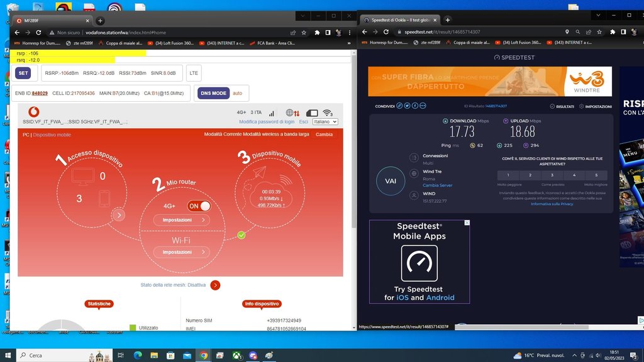The height and width of the screenshot is (362, 644).
Task: Open extensions puzzle icon in left Chrome window
Action: coord(317,33)
